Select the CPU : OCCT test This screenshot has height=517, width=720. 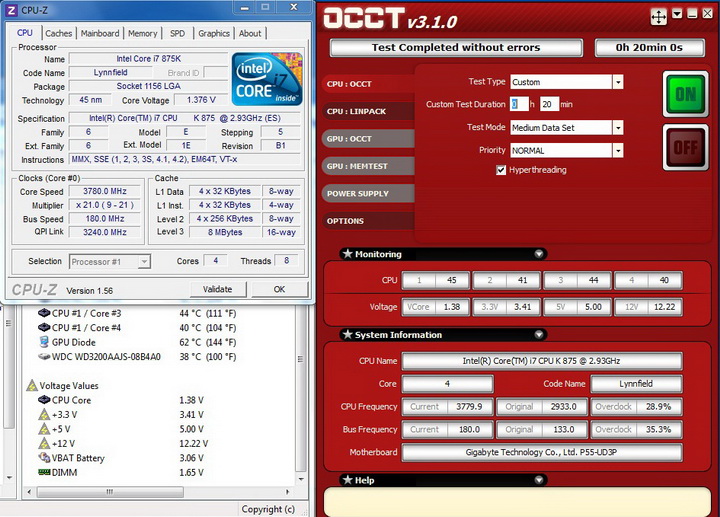368,84
